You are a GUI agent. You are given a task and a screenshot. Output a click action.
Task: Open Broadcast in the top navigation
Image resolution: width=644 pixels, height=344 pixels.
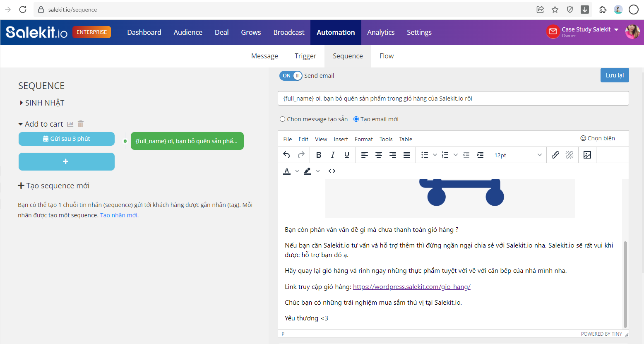[289, 32]
